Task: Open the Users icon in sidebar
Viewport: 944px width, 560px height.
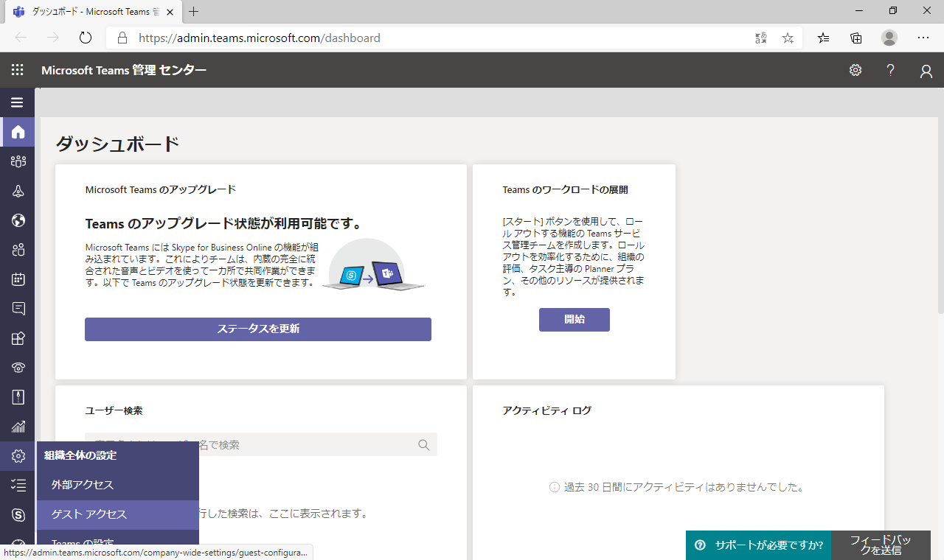Action: 18,250
